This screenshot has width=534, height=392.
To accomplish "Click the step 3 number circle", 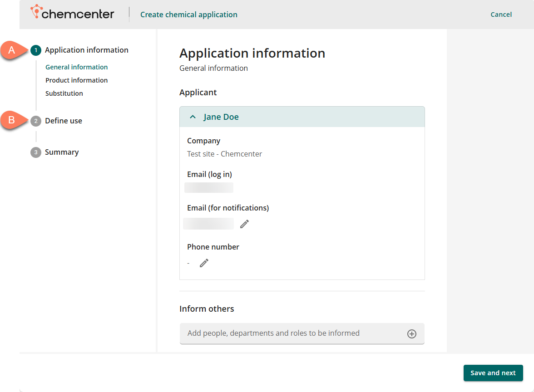I will coord(36,152).
